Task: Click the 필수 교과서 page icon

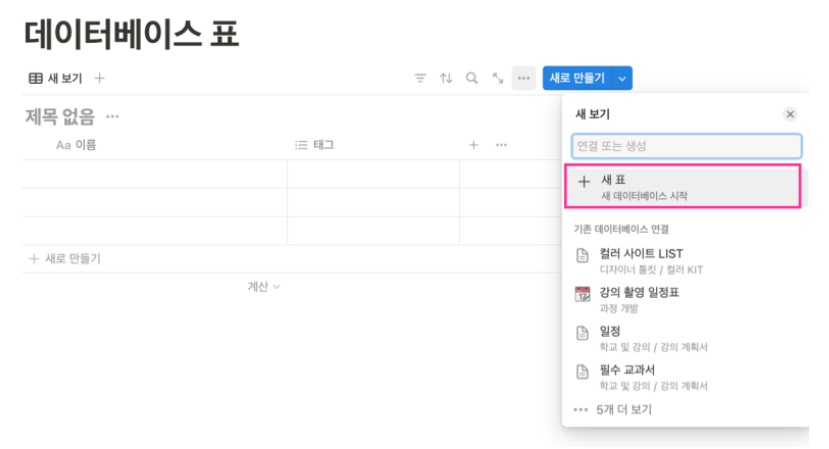Action: coord(582,371)
